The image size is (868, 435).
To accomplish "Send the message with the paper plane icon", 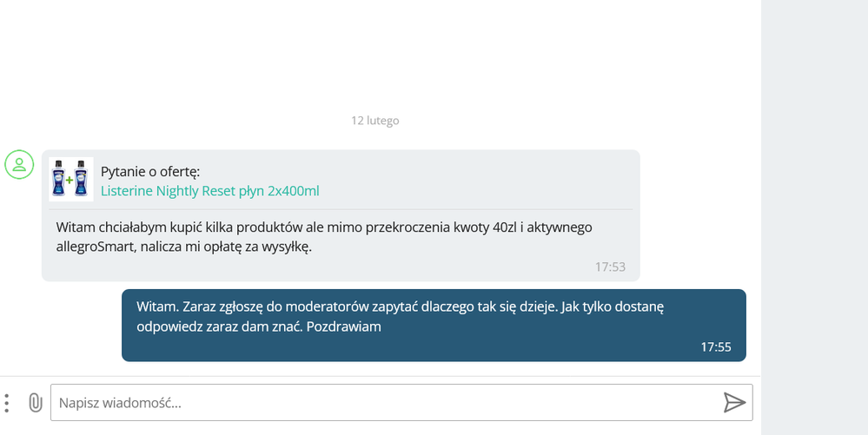I will pos(734,403).
